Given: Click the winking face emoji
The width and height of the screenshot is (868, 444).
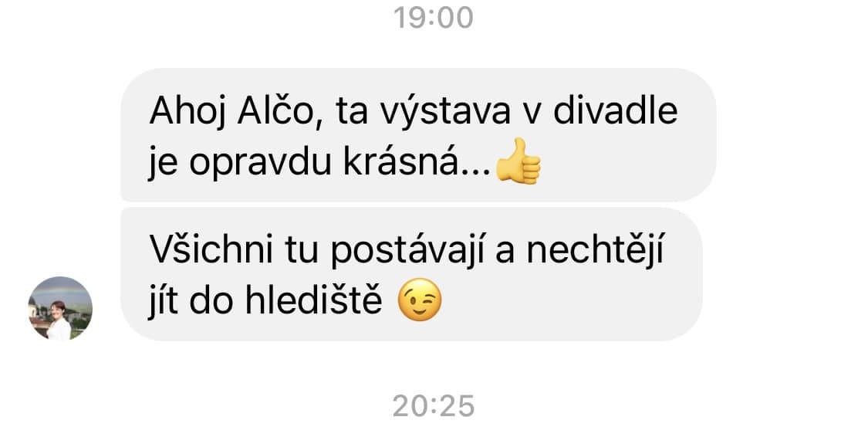Looking at the screenshot, I should click(420, 300).
